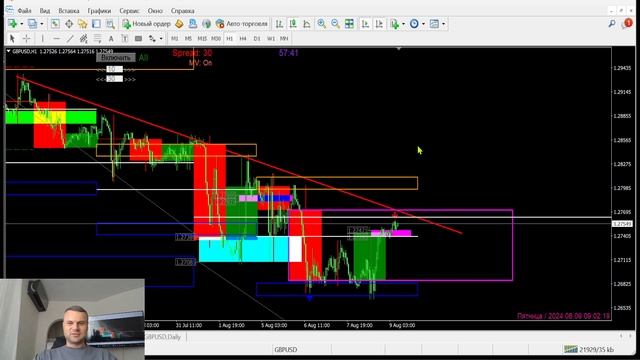Switch chart to line chart mode
Viewport: 640px width, 360px height.
coord(307,24)
